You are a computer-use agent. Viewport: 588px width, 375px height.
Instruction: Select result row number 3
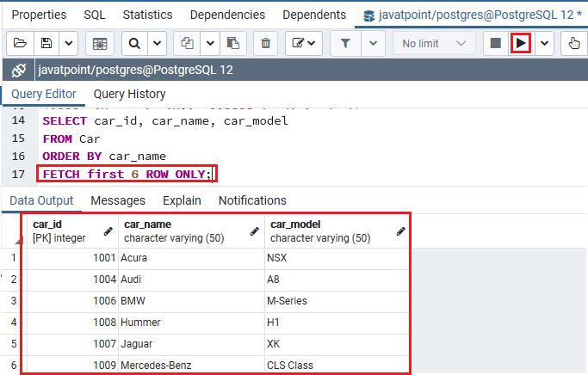[14, 301]
